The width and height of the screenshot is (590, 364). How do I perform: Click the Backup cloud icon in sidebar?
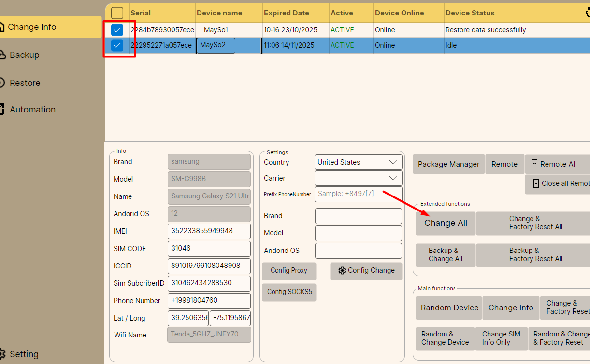(x=2, y=55)
